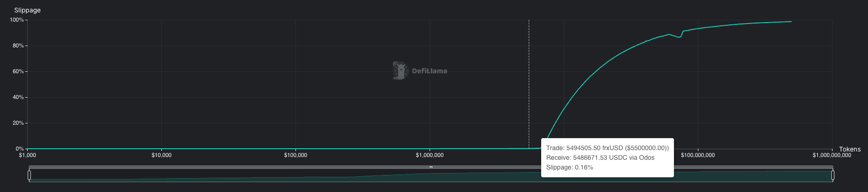Click the left zoom slider handle
The height and width of the screenshot is (192, 868).
coord(30,175)
